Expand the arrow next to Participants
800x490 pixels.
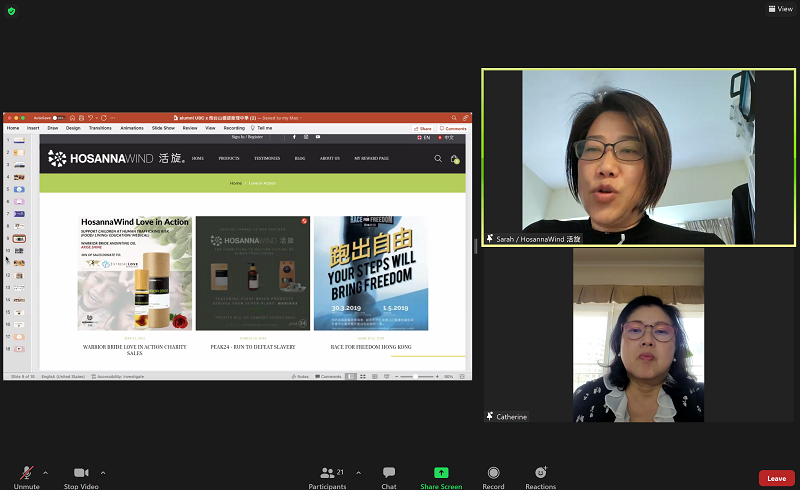click(352, 472)
